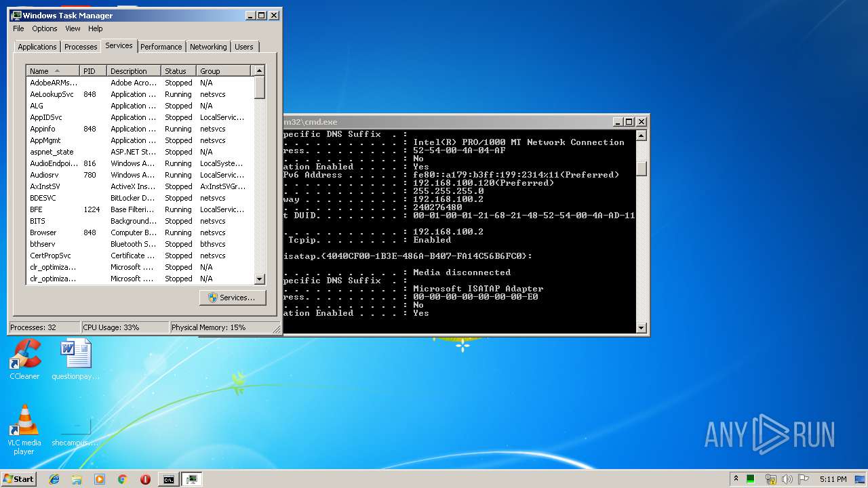868x488 pixels.
Task: Open the Action Center flag icon
Action: click(x=804, y=479)
